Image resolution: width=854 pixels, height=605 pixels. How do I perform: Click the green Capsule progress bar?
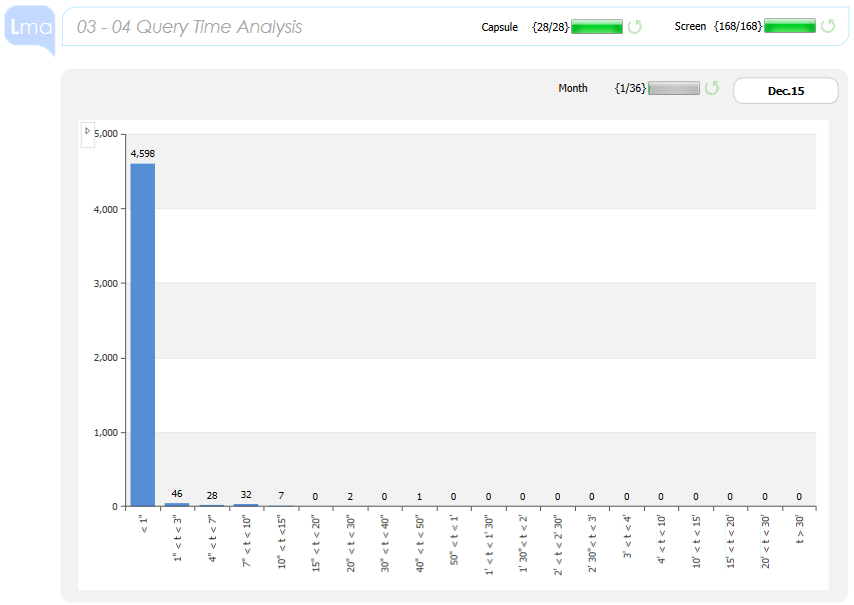(597, 27)
